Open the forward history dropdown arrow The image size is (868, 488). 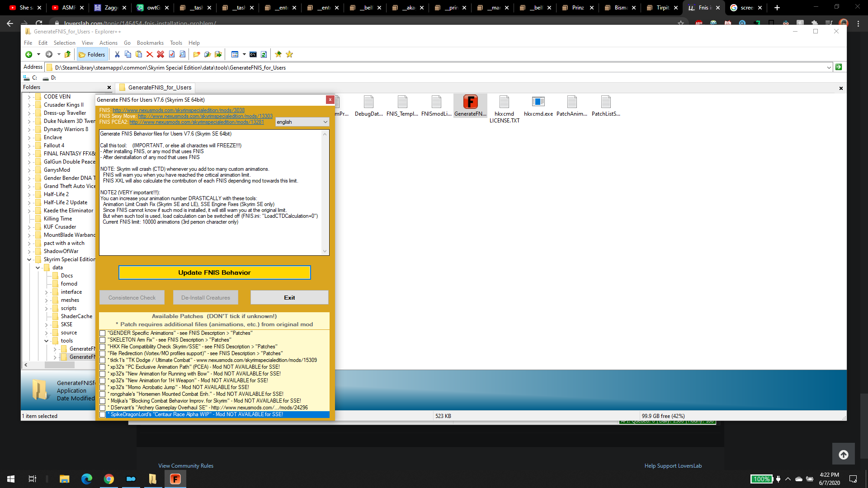pos(59,54)
